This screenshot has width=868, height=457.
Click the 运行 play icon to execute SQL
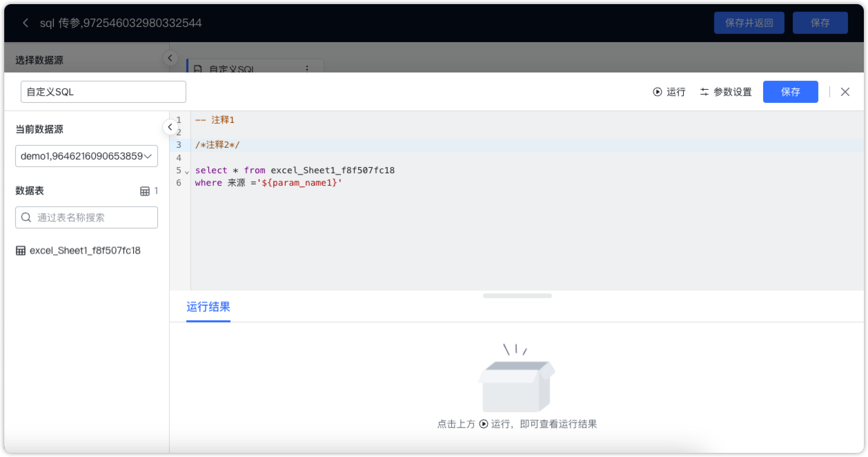[658, 91]
